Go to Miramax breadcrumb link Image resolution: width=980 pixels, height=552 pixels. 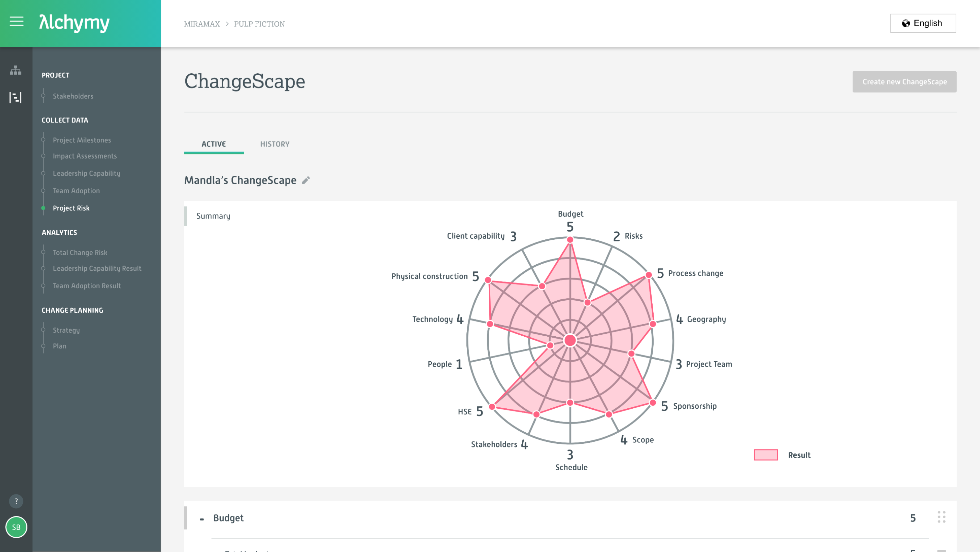[x=202, y=24]
